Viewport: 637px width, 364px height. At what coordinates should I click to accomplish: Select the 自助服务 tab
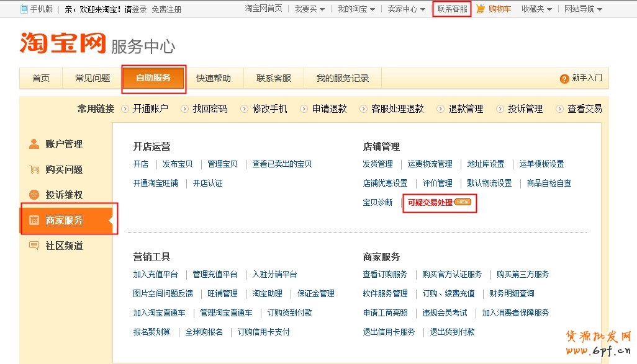tap(153, 78)
